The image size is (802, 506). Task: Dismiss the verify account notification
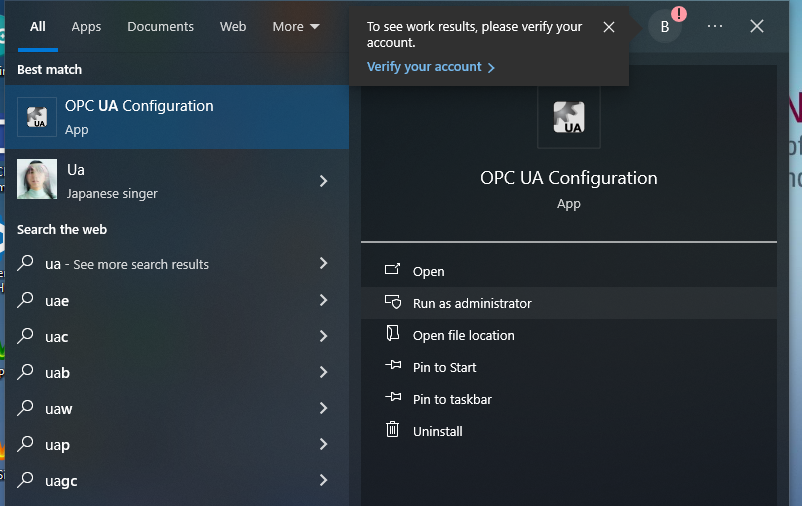609,27
